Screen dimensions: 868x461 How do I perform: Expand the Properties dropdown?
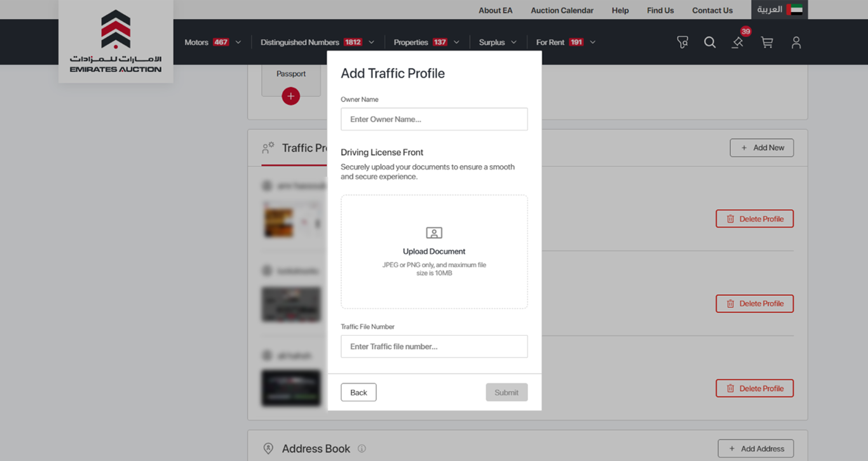click(x=457, y=42)
